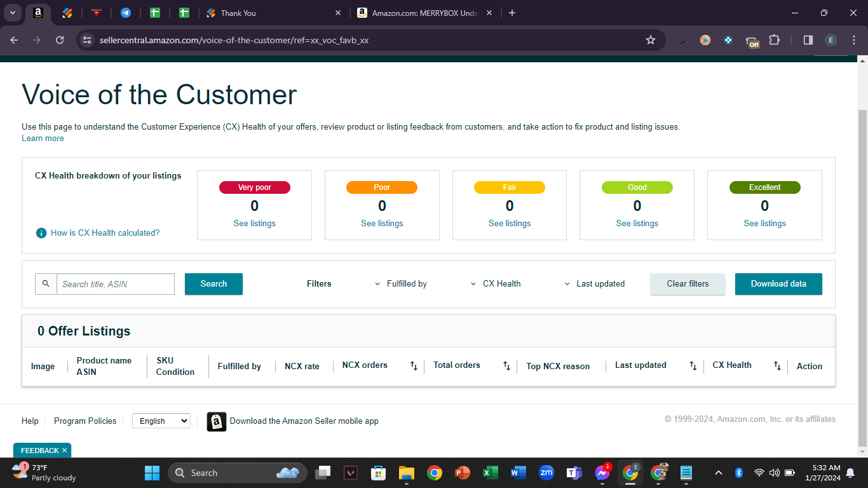This screenshot has height=488, width=868.
Task: Close the Thank You tab
Action: click(x=337, y=13)
